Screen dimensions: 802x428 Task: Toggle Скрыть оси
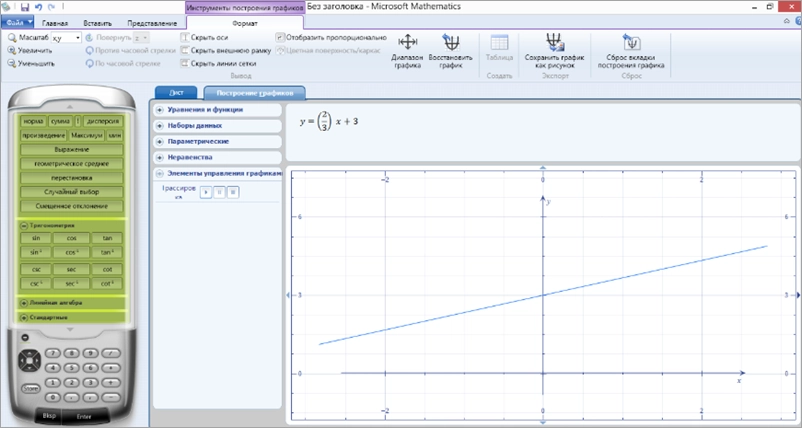(x=205, y=37)
